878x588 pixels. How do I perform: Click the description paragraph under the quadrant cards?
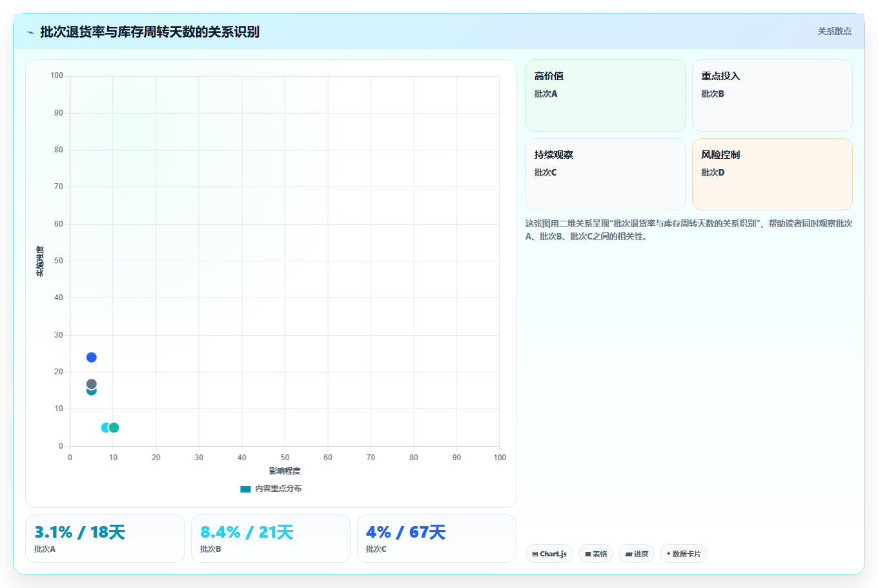689,230
